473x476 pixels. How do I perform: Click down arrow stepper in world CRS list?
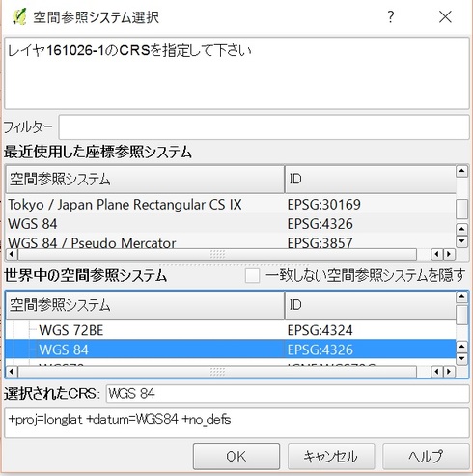(461, 358)
